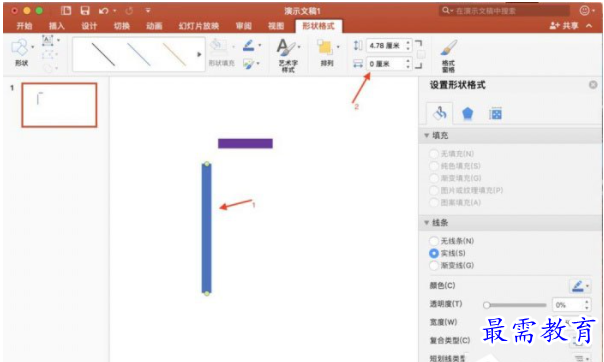Open the 形状 shapes gallery
Viewport: 604px width, 362px height.
21,52
